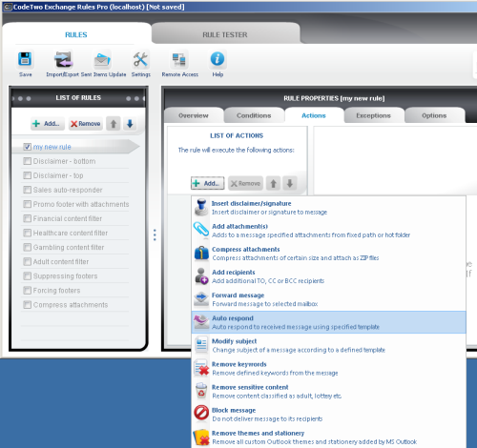
Task: Select 'Healthcare content filter' rule name
Action: pos(71,233)
